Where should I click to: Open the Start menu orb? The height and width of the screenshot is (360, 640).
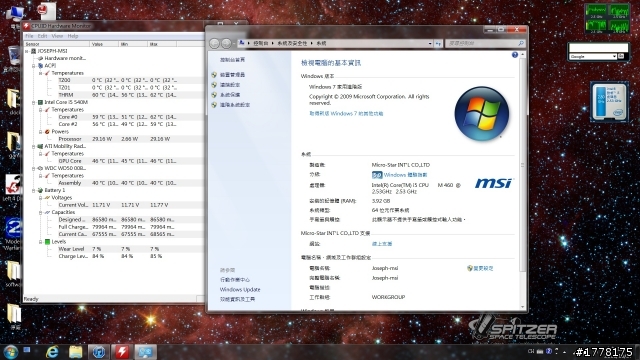click(x=10, y=351)
